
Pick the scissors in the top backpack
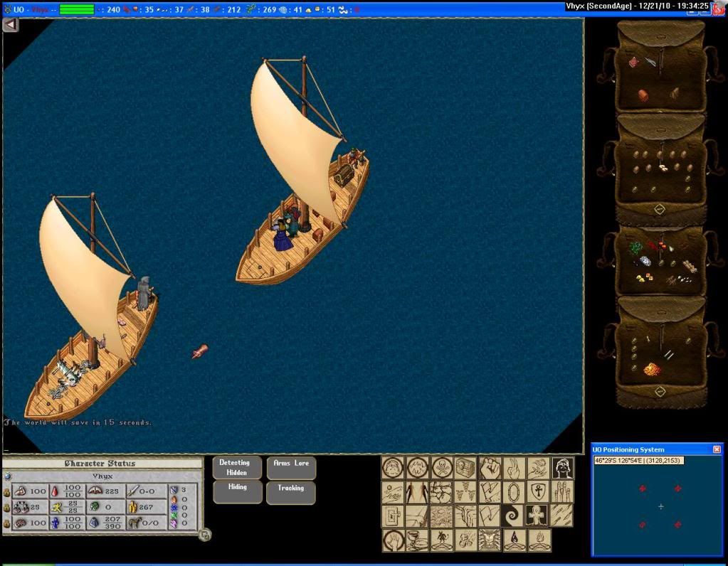point(650,60)
